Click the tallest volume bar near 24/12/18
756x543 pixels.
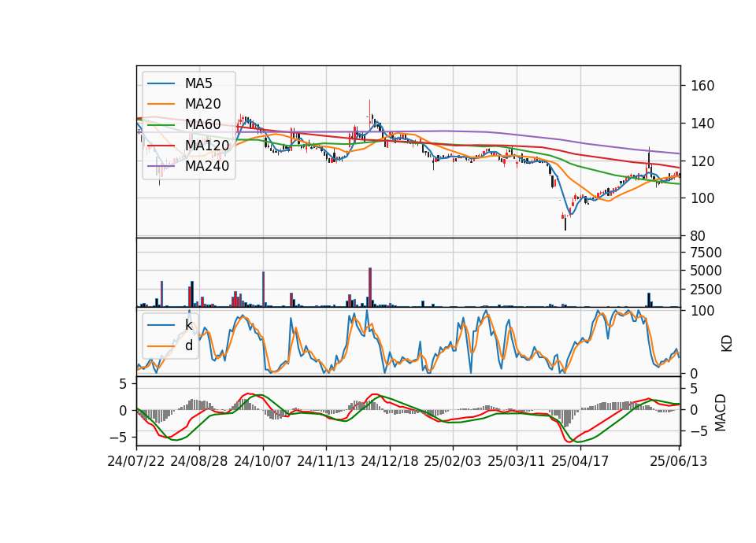point(370,287)
